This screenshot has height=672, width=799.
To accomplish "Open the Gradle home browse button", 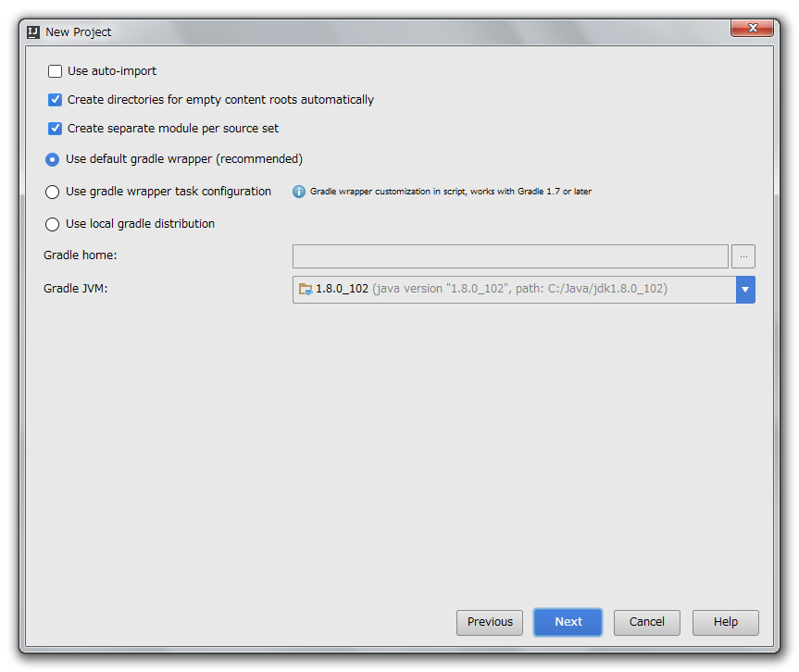I will coord(743,256).
